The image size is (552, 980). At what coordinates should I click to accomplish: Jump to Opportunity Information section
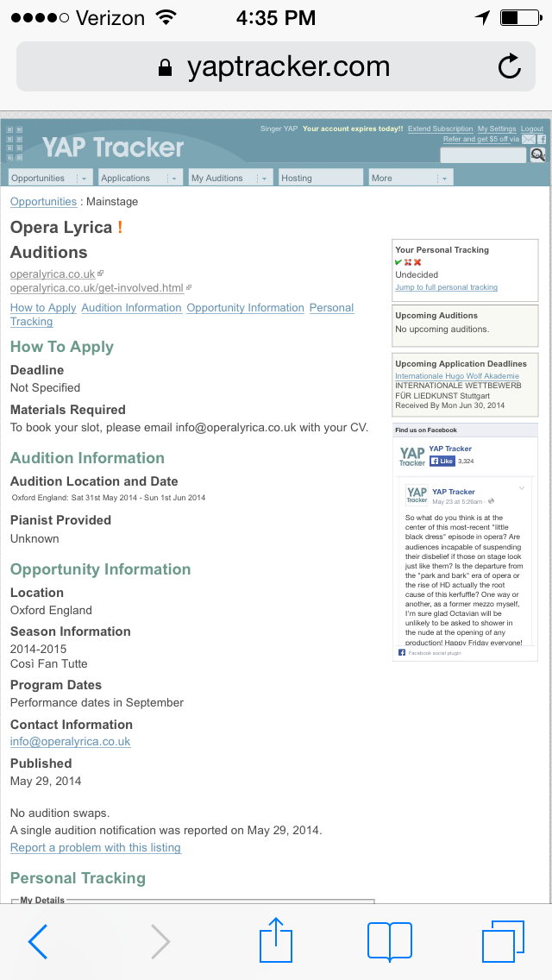click(245, 307)
